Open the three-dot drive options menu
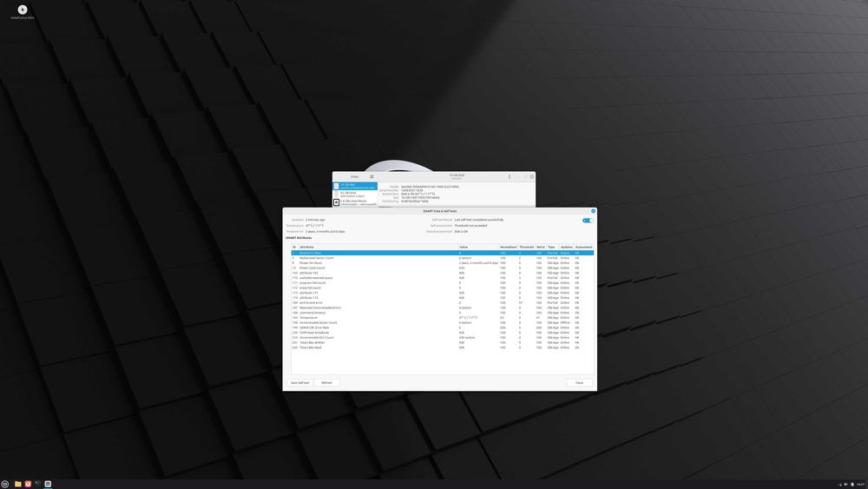 [510, 176]
